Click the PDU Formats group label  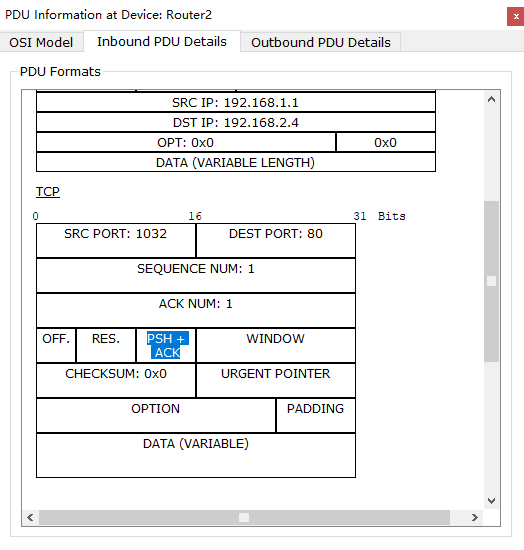(x=60, y=72)
